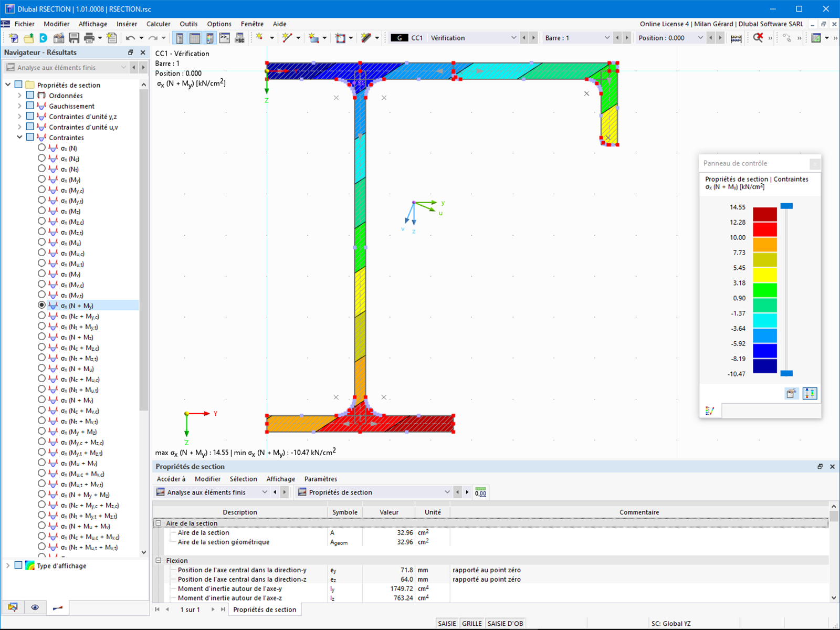Toggle the Control Panel toolbar icon

click(209, 38)
